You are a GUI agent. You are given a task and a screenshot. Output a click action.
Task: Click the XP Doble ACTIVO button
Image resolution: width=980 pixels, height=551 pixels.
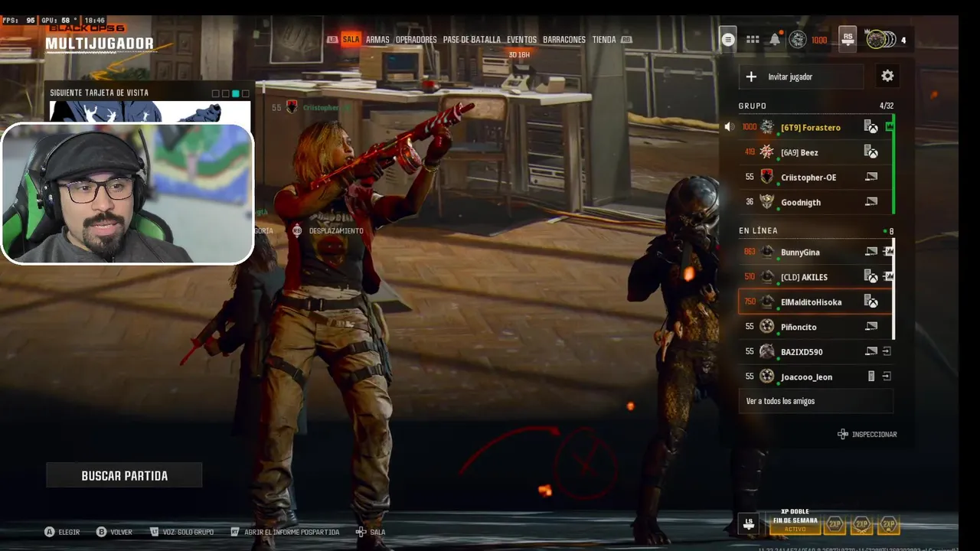tap(795, 524)
